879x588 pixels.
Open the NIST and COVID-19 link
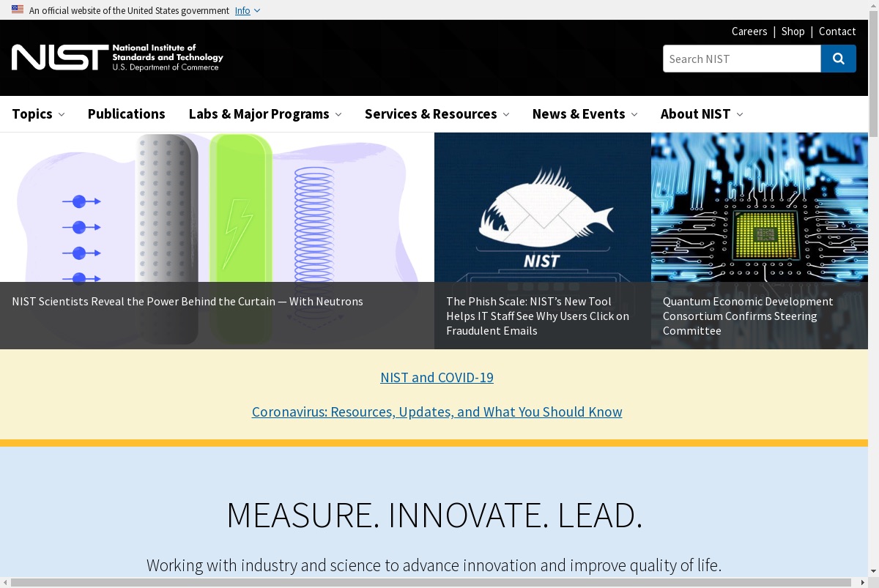[x=437, y=377]
